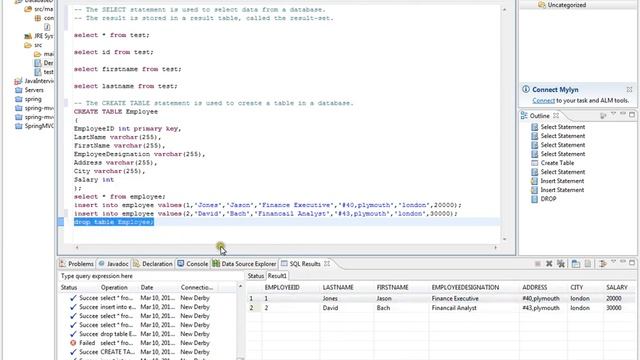Show the Status tab of the result
The width and height of the screenshot is (640, 360).
point(256,276)
